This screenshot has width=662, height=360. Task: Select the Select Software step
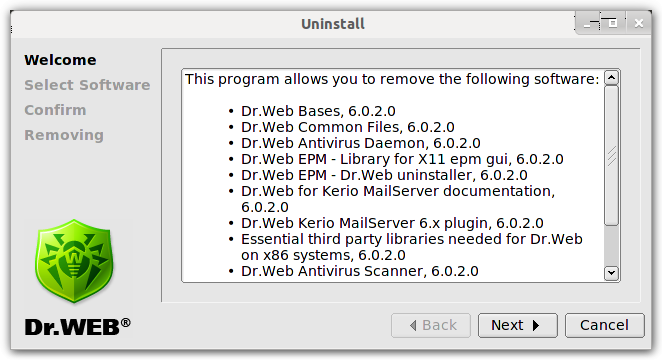[x=87, y=85]
